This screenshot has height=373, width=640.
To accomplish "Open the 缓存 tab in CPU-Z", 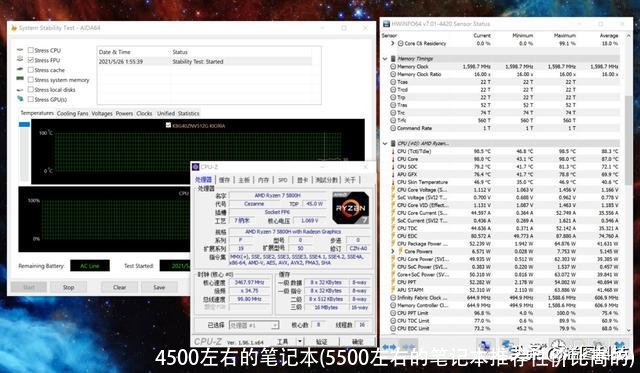I will [x=224, y=180].
